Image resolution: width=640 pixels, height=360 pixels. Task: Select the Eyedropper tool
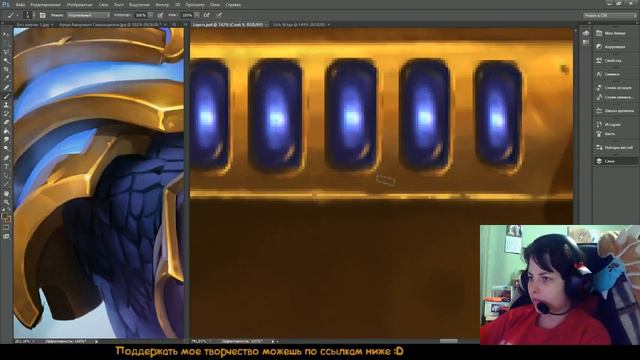tap(6, 78)
